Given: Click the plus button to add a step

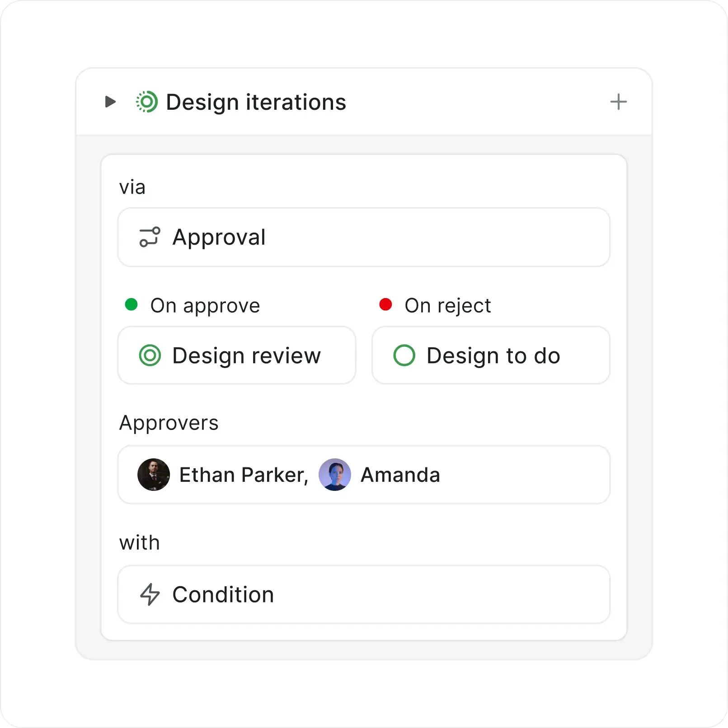Looking at the screenshot, I should pyautogui.click(x=619, y=102).
